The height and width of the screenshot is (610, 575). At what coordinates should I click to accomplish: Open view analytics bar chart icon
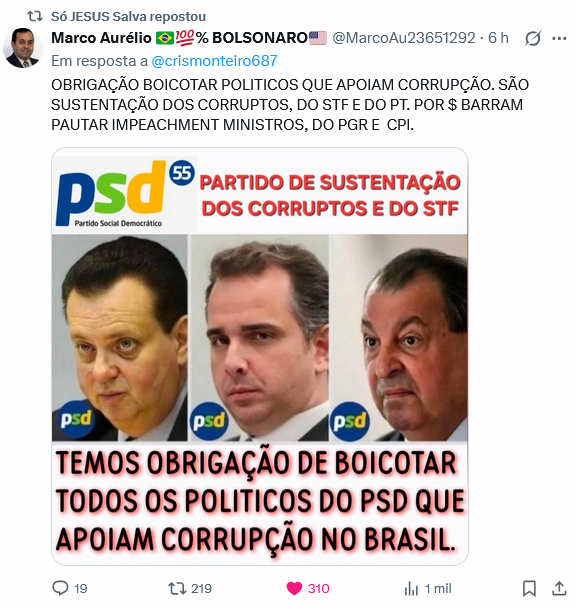tap(411, 588)
